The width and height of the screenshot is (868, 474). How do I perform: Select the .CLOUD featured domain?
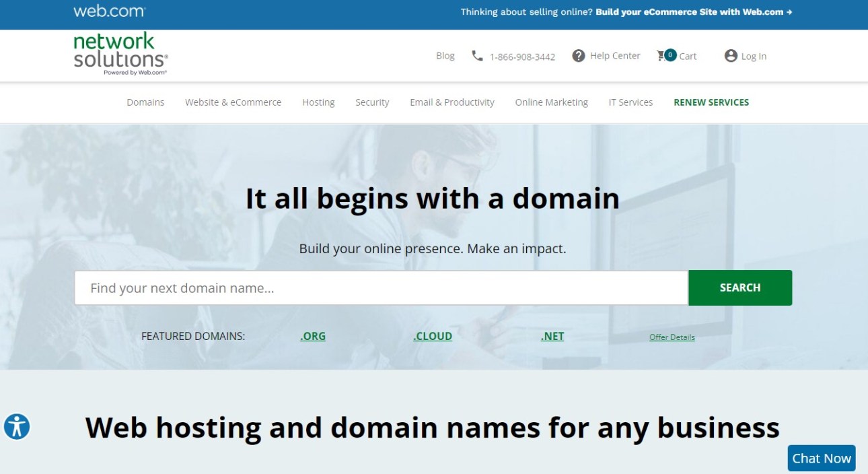pyautogui.click(x=433, y=336)
